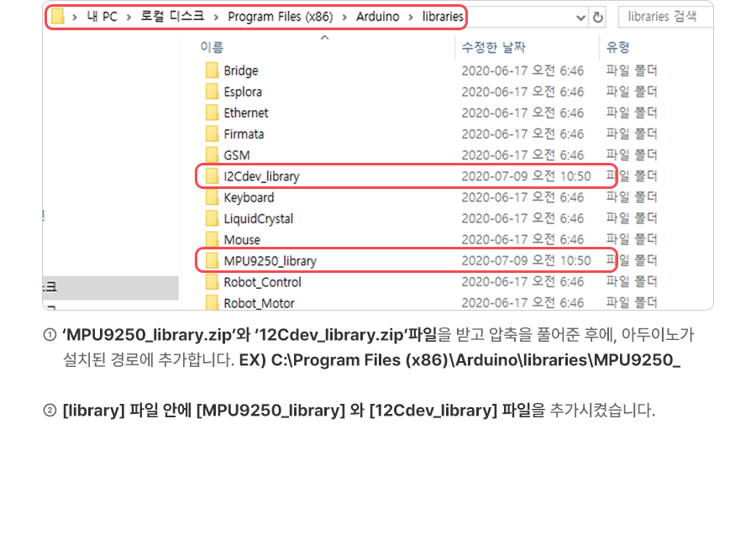Select the Esplora folder icon
Screen dimensions: 756x534
212,92
